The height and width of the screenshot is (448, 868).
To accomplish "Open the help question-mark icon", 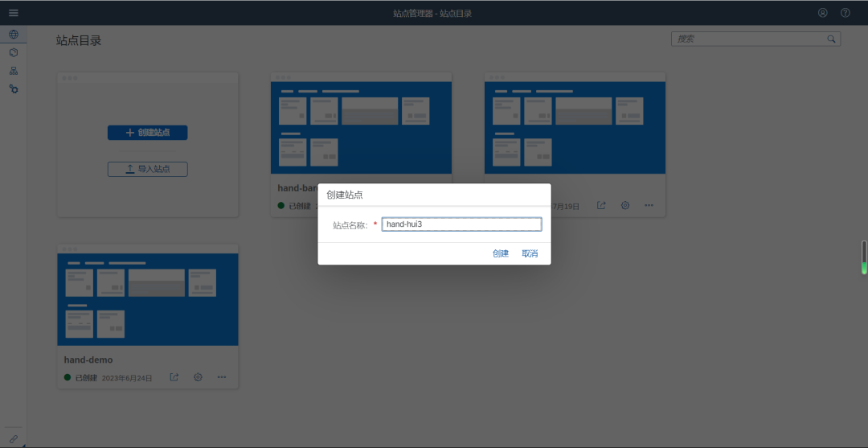I will click(845, 13).
